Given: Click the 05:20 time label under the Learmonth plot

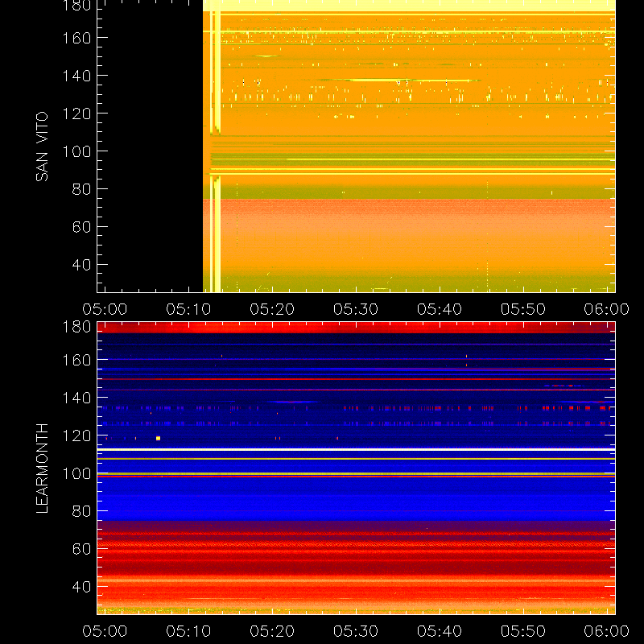Looking at the screenshot, I should (x=272, y=631).
